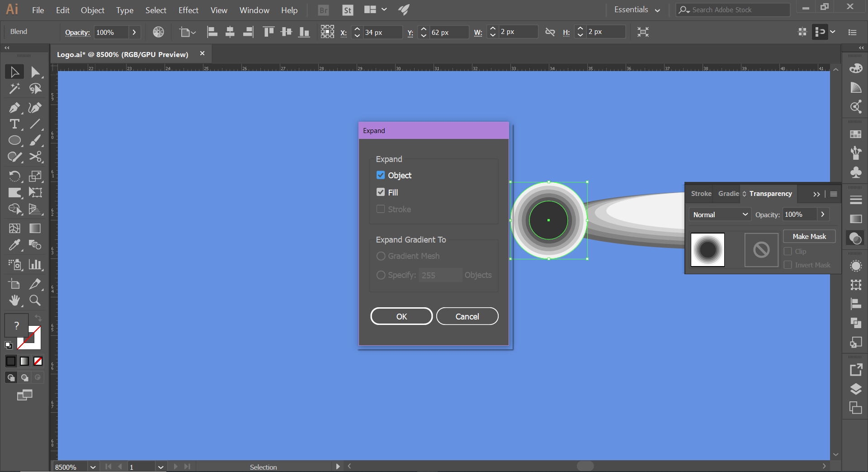Select the Shape Builder tool

tap(14, 209)
